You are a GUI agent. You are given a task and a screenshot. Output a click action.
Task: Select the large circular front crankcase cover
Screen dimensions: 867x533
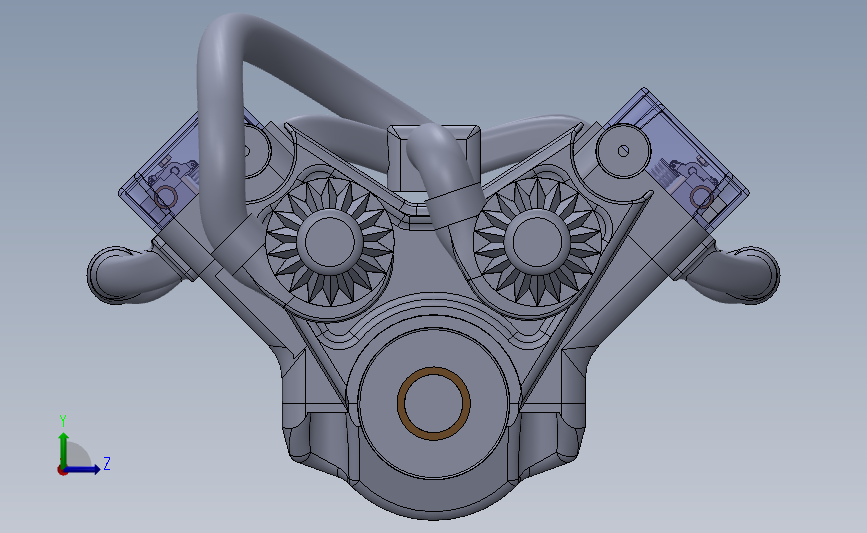[434, 404]
